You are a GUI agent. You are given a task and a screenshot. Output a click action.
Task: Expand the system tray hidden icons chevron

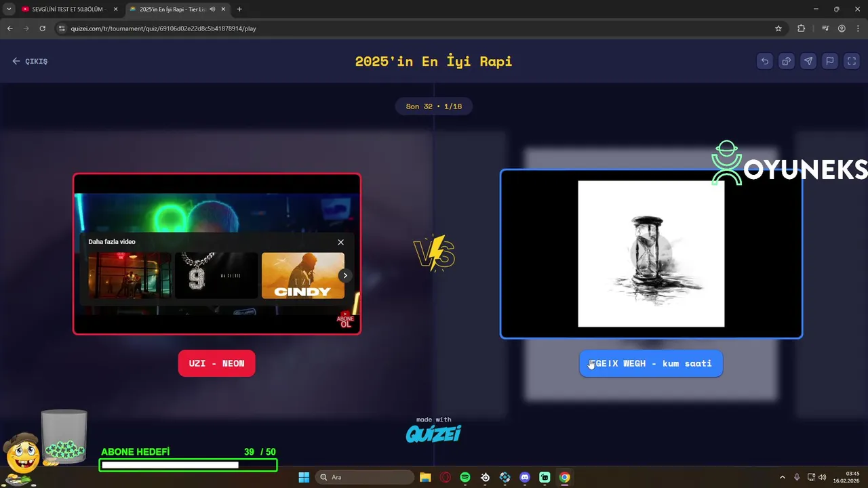point(782,477)
